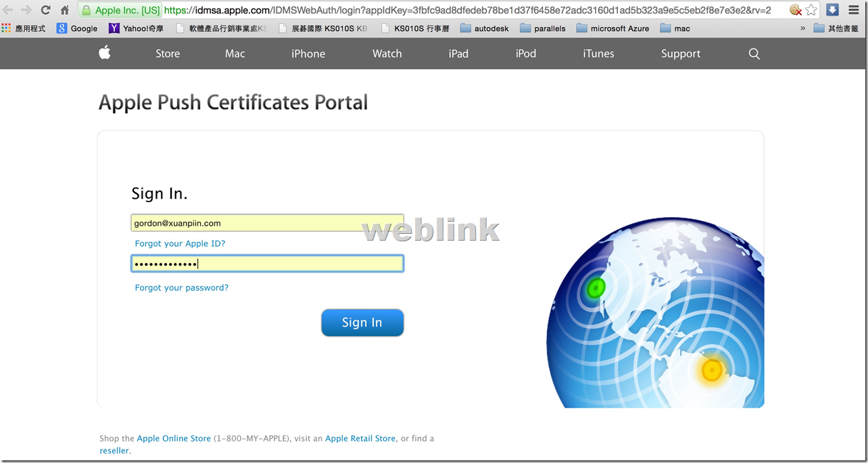The height and width of the screenshot is (463, 868).
Task: Open the apps grid bookmark
Action: click(24, 28)
